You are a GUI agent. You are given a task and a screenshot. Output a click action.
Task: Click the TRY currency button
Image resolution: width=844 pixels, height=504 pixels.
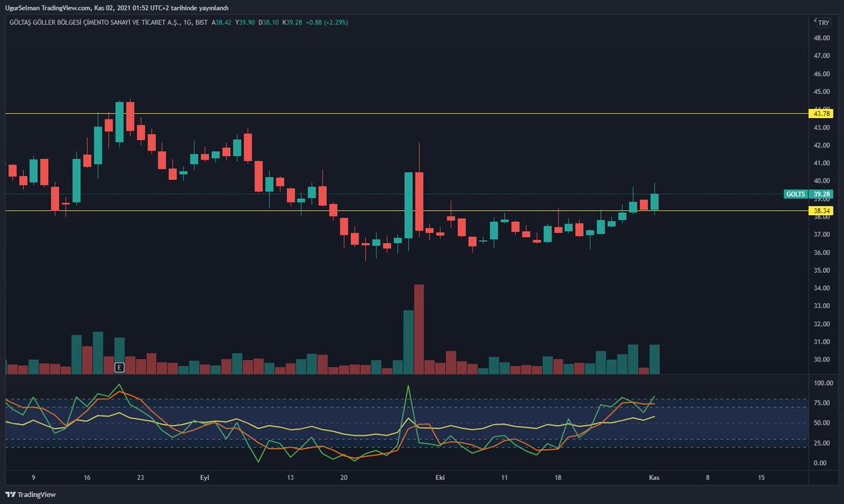pos(824,22)
